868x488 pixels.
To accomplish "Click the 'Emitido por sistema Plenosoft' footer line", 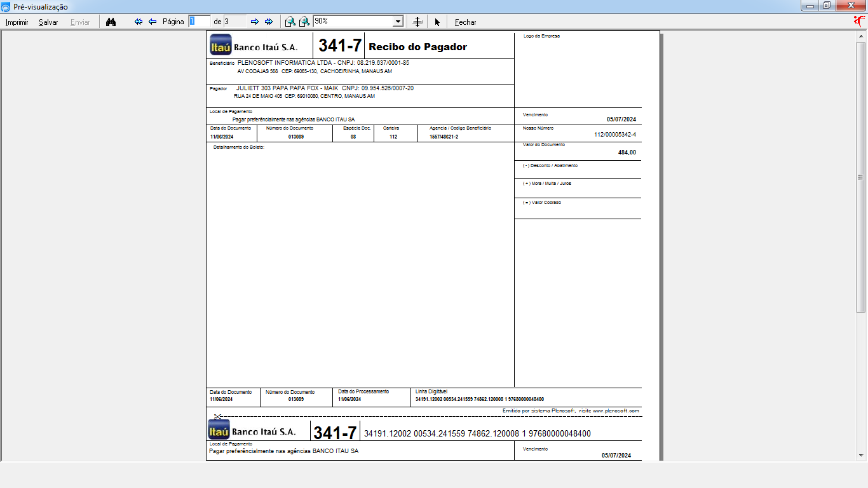I will pos(571,411).
